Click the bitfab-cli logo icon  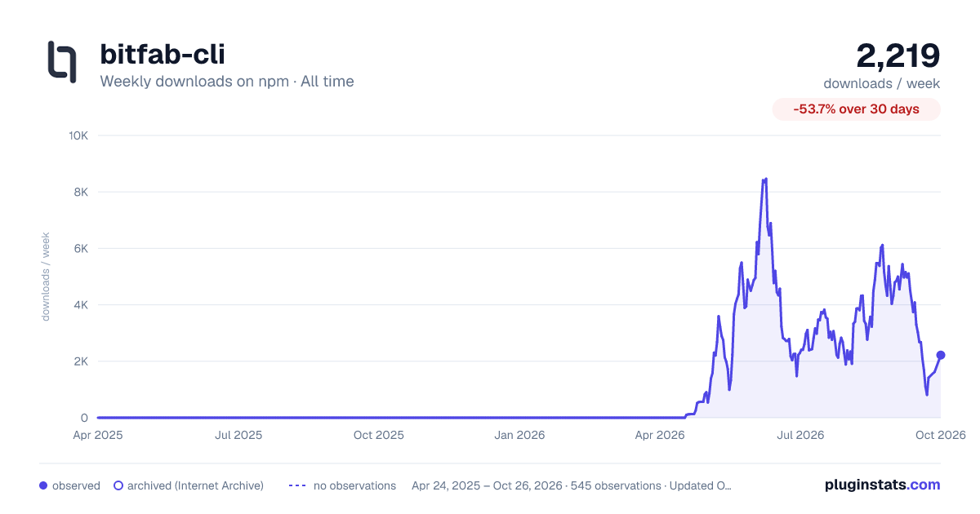[62, 62]
